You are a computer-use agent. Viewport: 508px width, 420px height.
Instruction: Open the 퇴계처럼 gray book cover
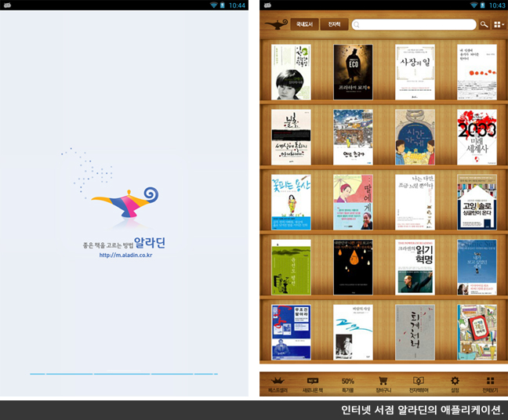(415, 332)
